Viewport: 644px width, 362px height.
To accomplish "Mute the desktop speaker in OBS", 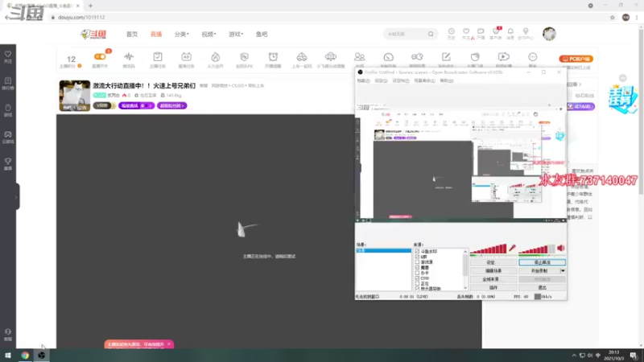I will tap(561, 248).
